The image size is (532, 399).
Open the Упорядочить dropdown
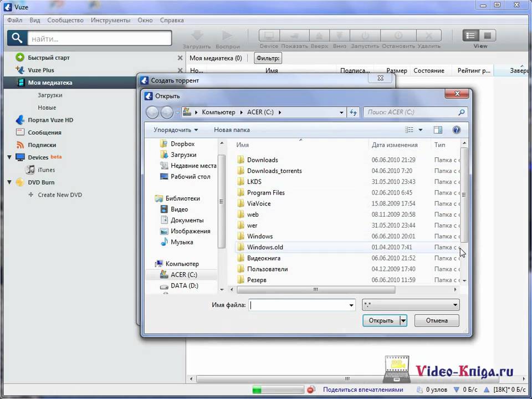(176, 130)
